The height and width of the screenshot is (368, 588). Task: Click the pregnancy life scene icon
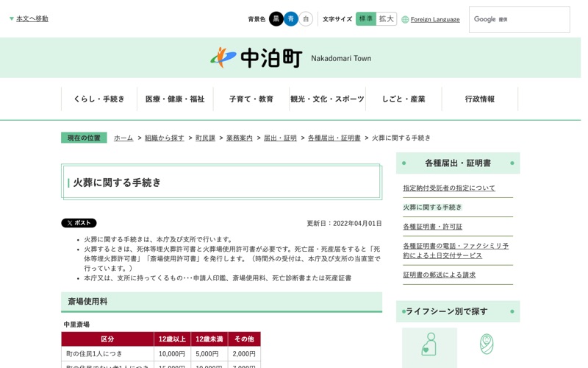pos(430,344)
